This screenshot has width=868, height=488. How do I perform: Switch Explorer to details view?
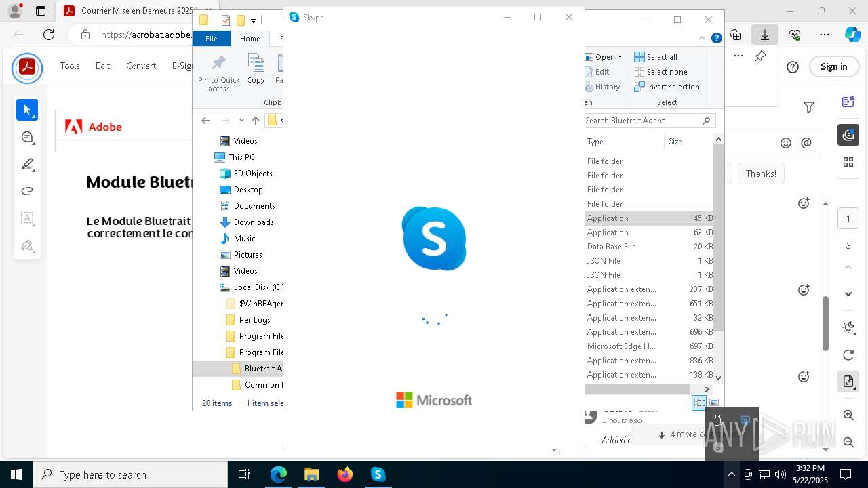(698, 403)
